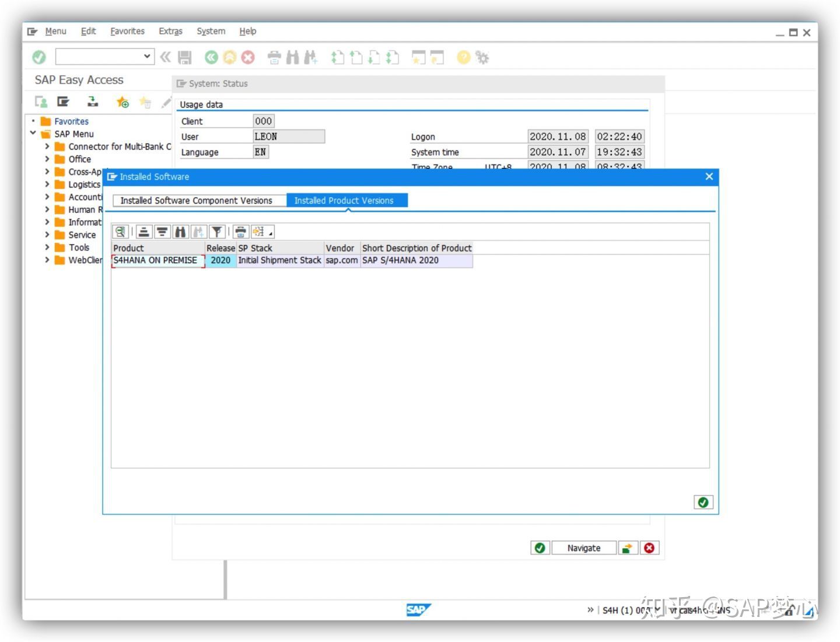Click the yellow Help question mark icon

point(464,57)
